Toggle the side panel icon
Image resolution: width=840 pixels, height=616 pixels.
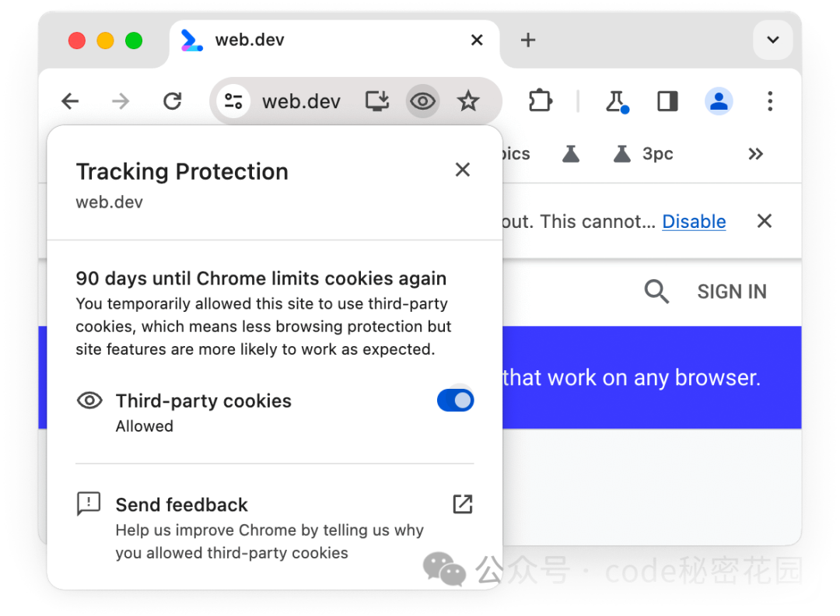click(667, 100)
